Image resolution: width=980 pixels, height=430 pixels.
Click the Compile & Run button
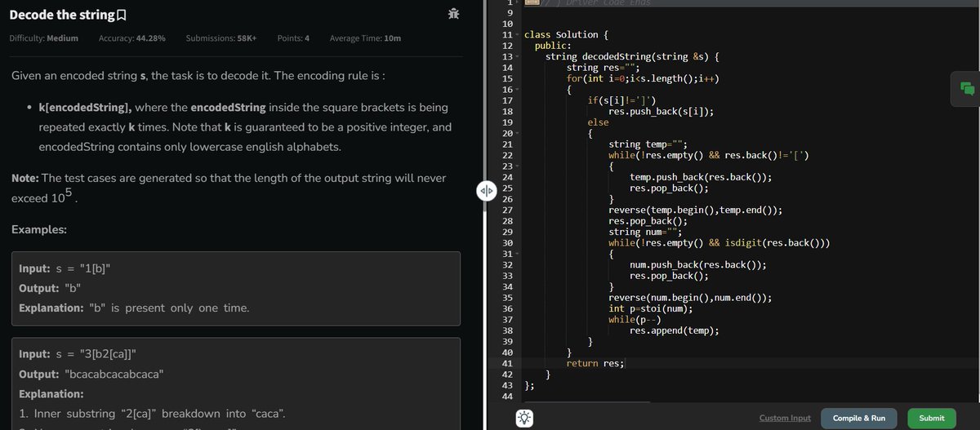click(x=858, y=418)
